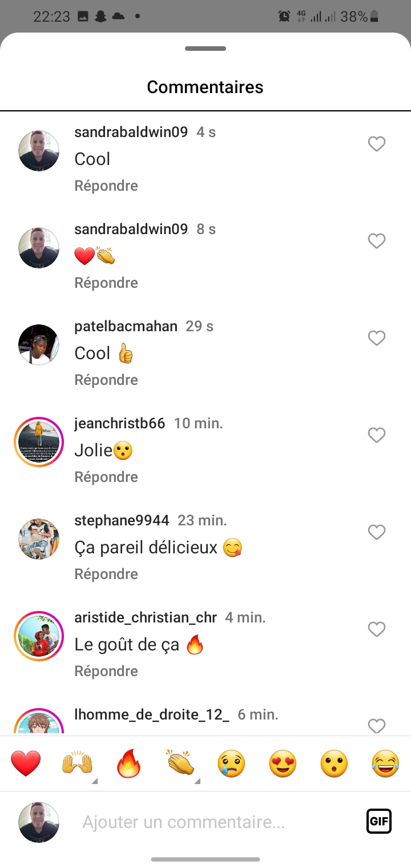This screenshot has width=411, height=868.
Task: Open stephane9944's profile from the username
Action: pyautogui.click(x=122, y=520)
